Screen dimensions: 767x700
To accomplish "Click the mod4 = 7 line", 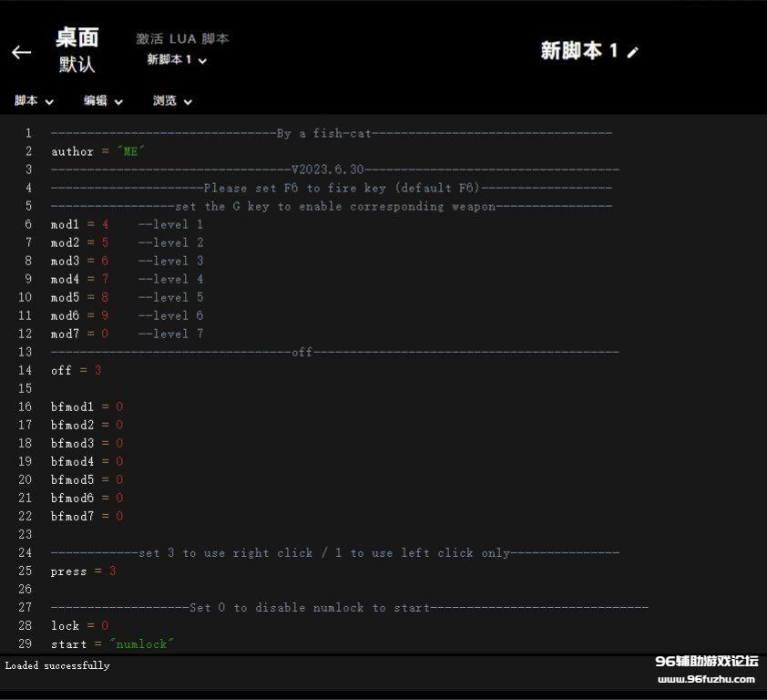I will pyautogui.click(x=80, y=279).
